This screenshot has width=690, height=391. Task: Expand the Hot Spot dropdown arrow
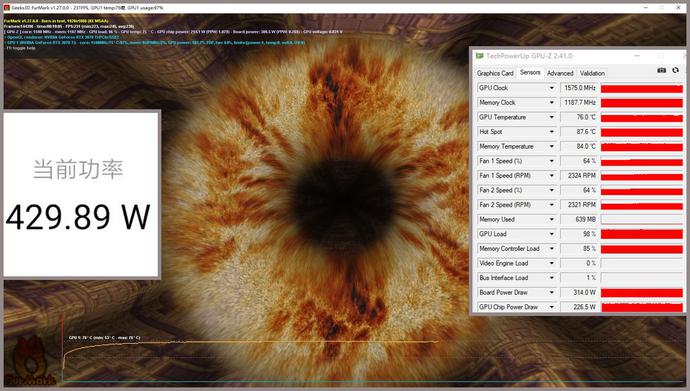coord(551,132)
